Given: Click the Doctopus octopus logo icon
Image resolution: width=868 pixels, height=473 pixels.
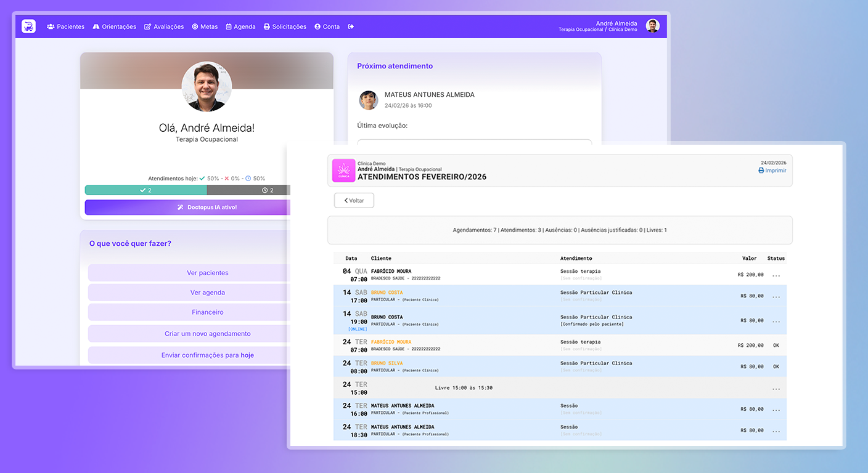Looking at the screenshot, I should click(28, 26).
